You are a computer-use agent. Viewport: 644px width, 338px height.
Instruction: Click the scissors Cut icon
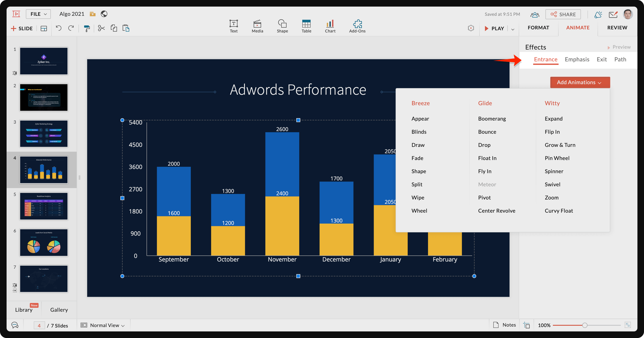[101, 28]
